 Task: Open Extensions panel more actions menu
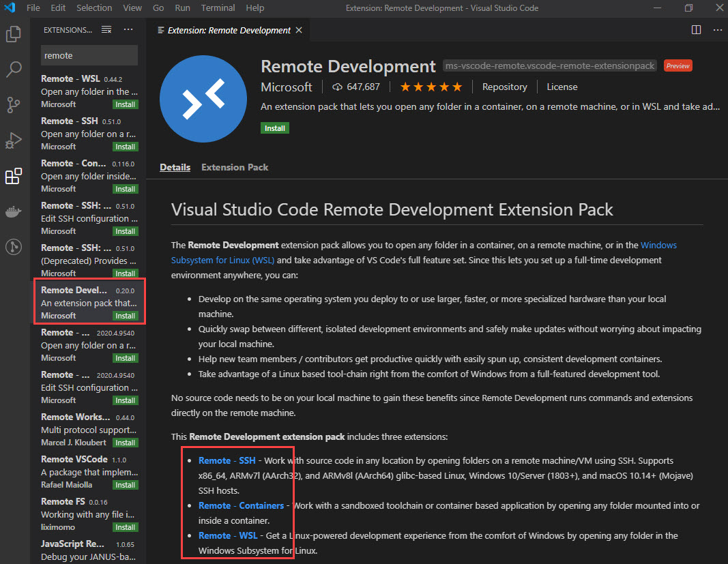click(x=128, y=30)
